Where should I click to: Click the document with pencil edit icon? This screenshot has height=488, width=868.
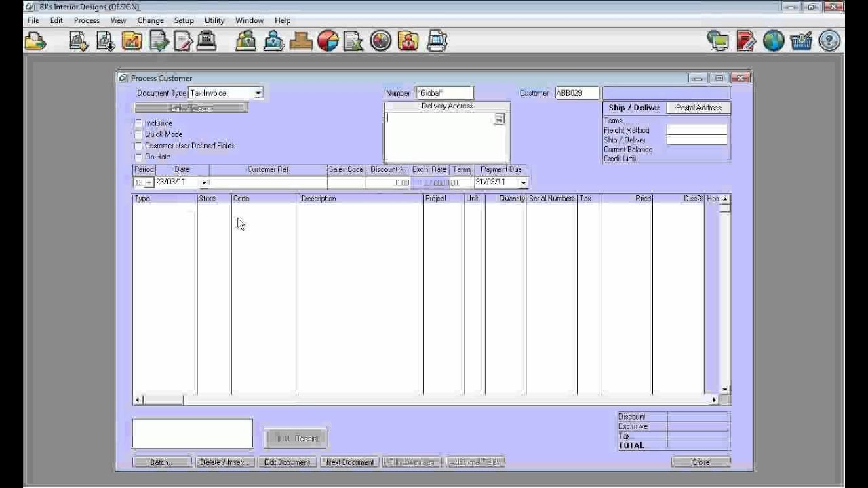183,41
